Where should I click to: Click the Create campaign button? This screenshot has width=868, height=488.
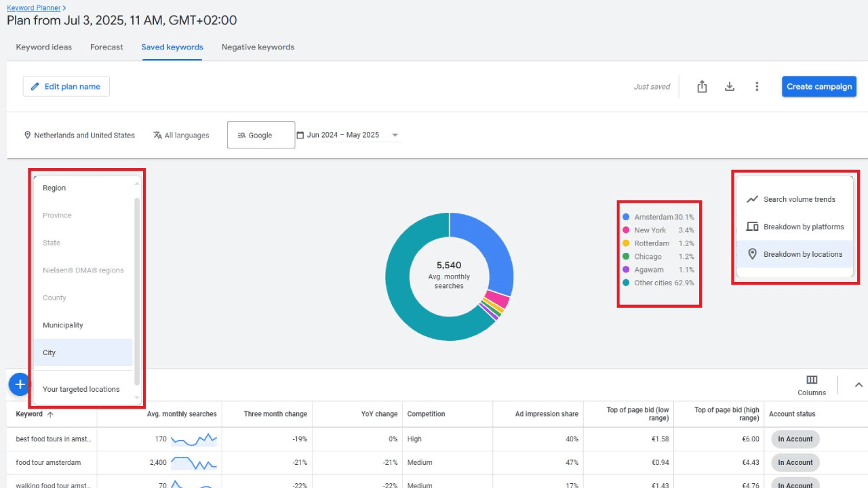(818, 86)
